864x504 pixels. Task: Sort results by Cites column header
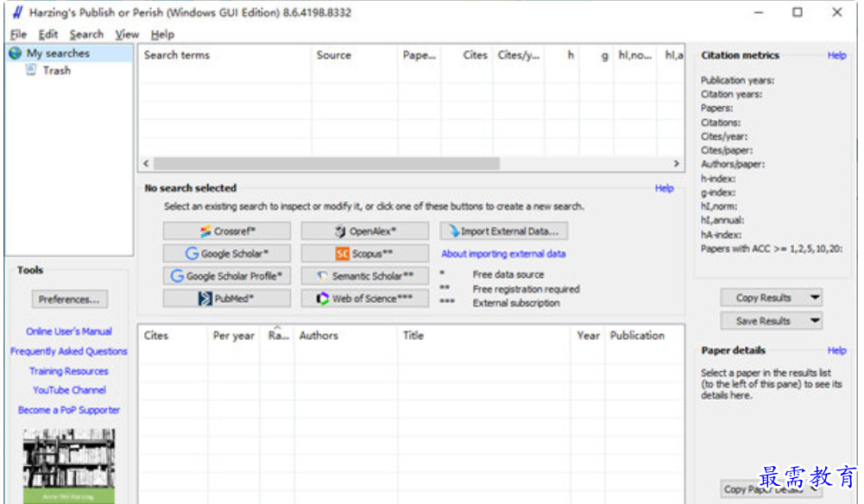[173, 336]
